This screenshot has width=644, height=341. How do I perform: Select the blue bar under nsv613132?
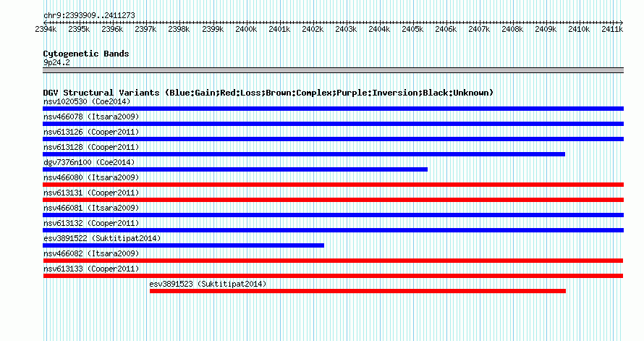click(333, 230)
